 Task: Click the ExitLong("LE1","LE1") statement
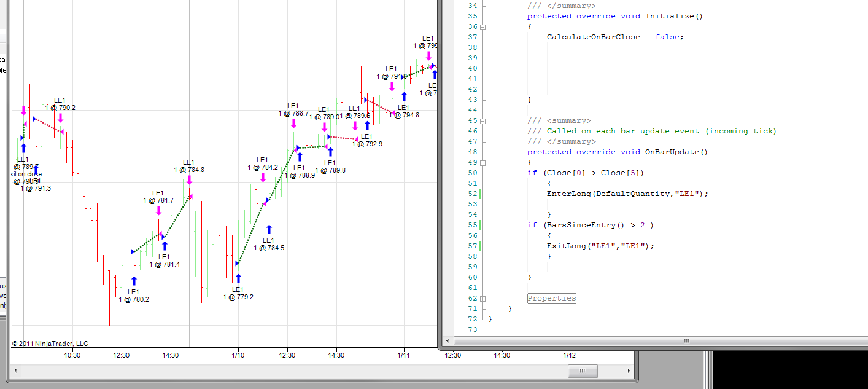(600, 246)
